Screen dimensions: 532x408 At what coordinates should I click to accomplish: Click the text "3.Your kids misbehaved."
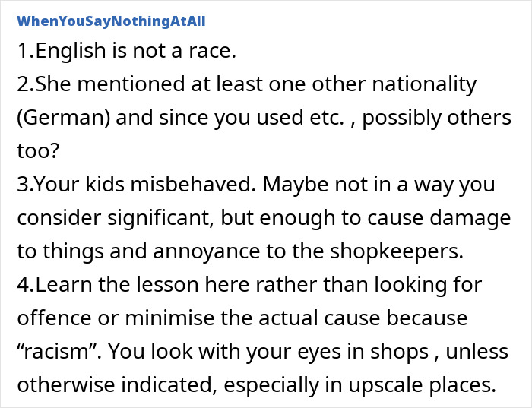coord(136,184)
